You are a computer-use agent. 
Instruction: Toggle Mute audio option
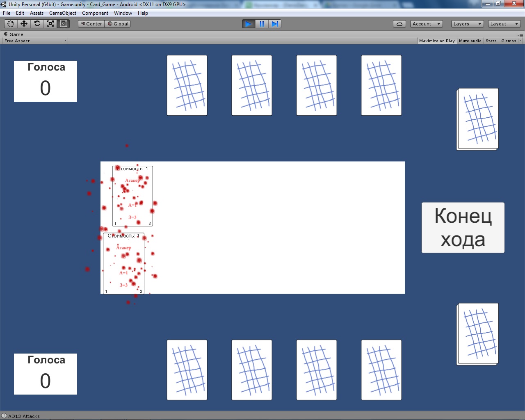470,41
